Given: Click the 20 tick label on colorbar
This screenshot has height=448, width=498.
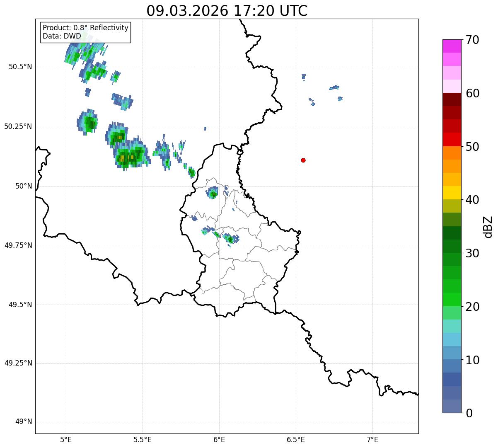Looking at the screenshot, I should pos(472,307).
